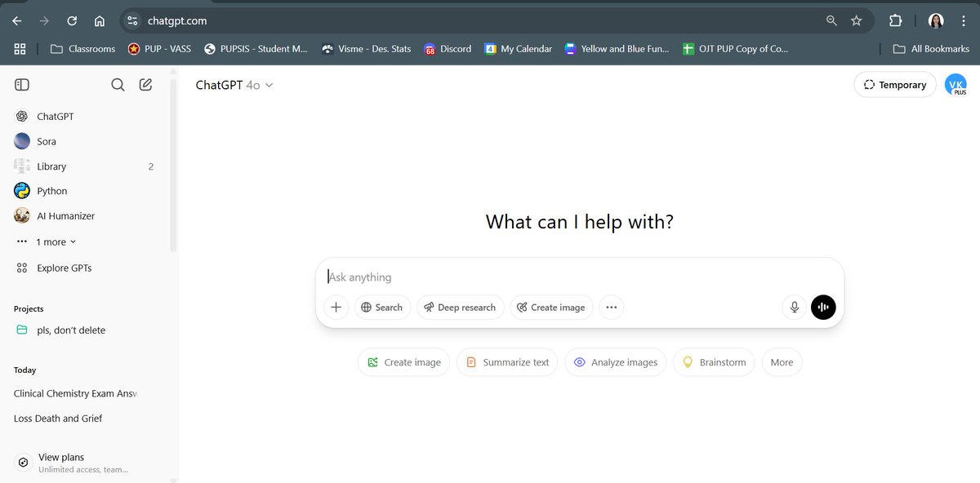980x483 pixels.
Task: Click the site info icon in address bar
Action: pyautogui.click(x=132, y=20)
